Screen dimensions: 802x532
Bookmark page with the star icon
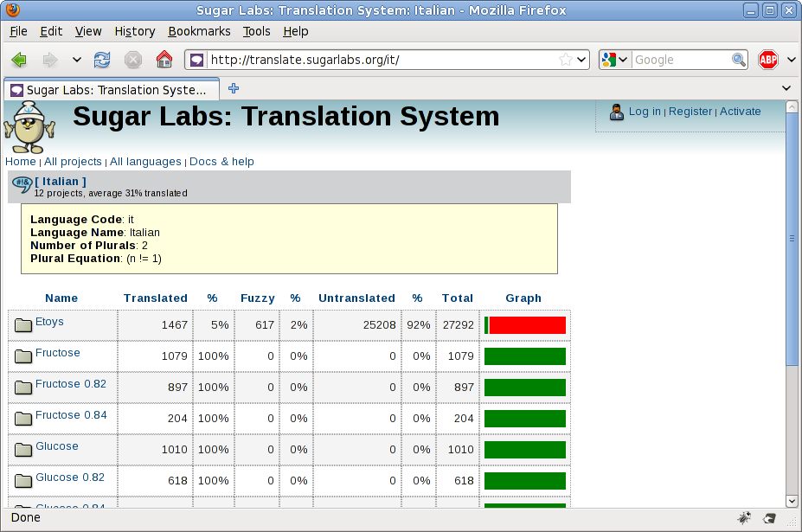click(x=565, y=60)
